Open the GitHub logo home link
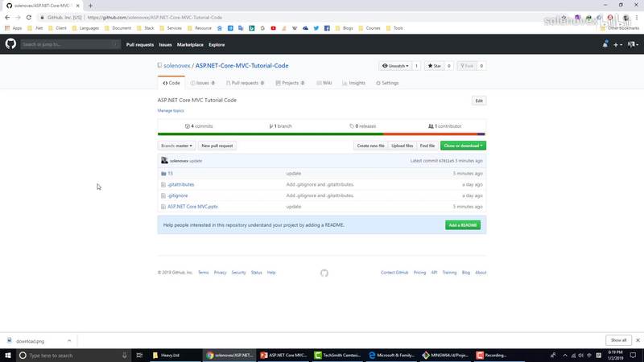The width and height of the screenshot is (644, 362). (10, 43)
